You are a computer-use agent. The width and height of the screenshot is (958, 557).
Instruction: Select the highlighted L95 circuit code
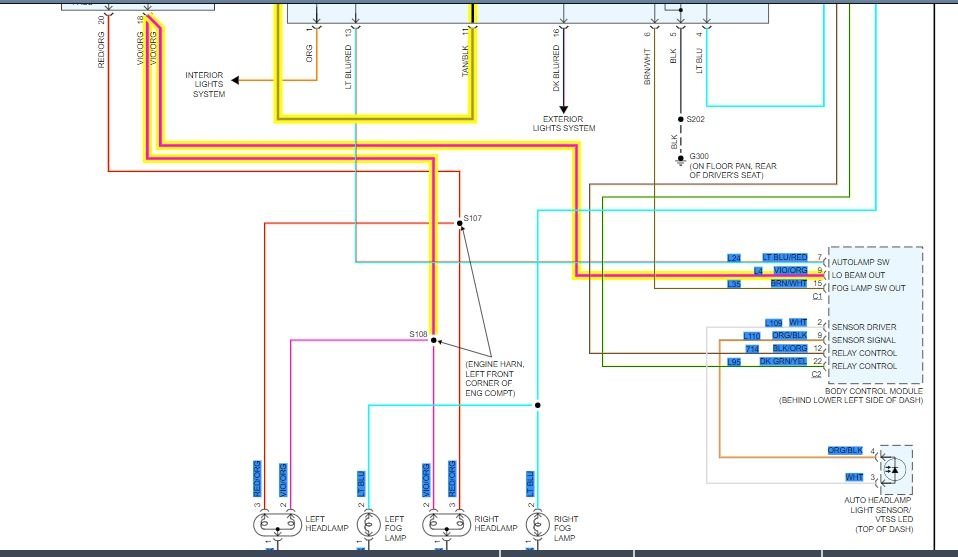[734, 362]
